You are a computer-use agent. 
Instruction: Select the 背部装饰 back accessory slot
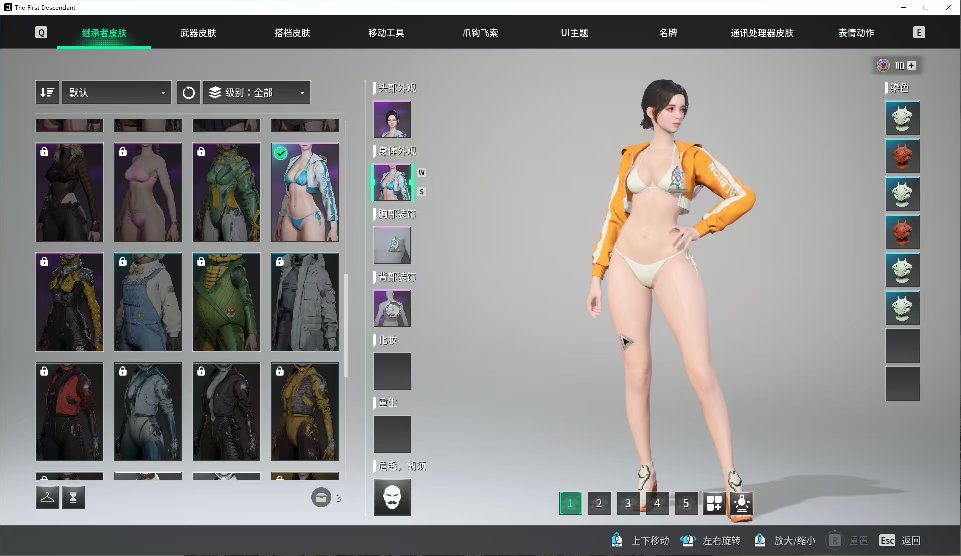coord(392,308)
